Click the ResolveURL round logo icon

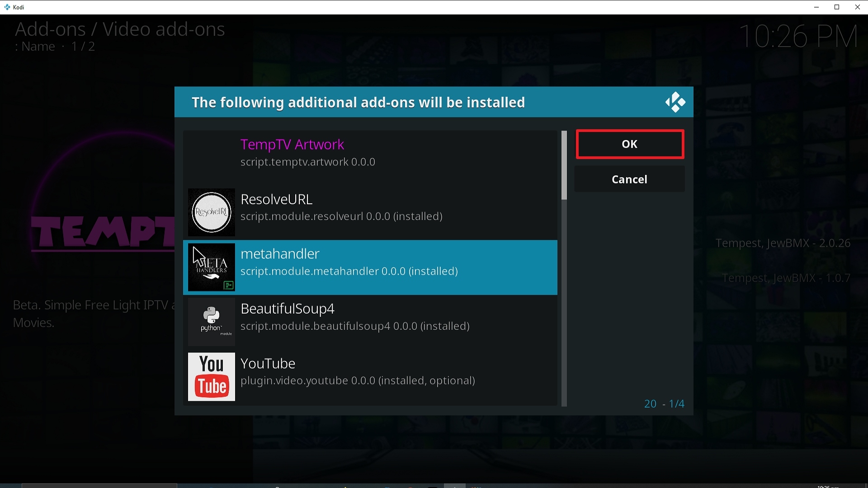click(x=212, y=212)
